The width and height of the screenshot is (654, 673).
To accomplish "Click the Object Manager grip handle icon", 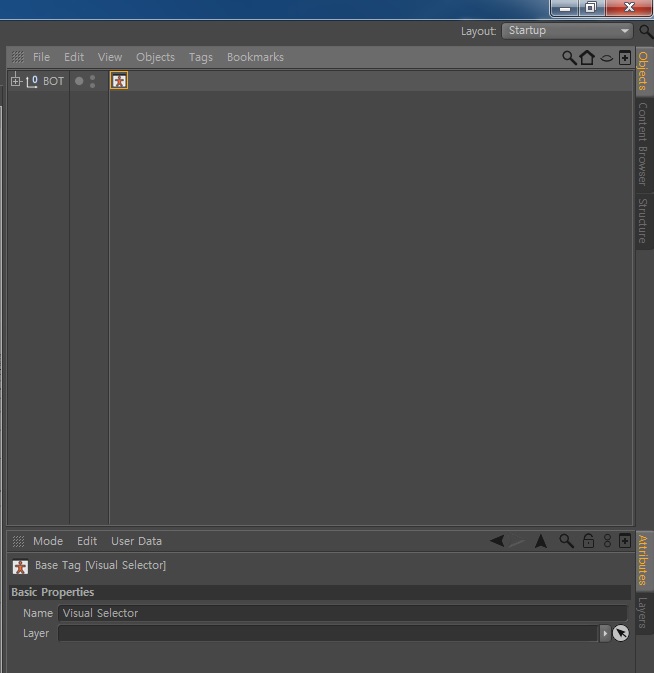I will tap(18, 57).
